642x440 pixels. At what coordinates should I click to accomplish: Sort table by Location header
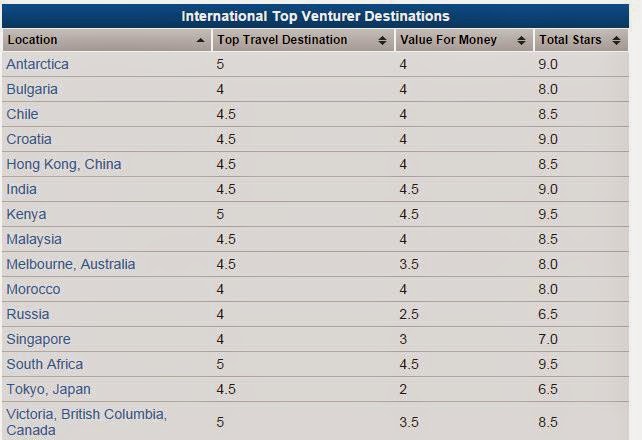pos(32,40)
